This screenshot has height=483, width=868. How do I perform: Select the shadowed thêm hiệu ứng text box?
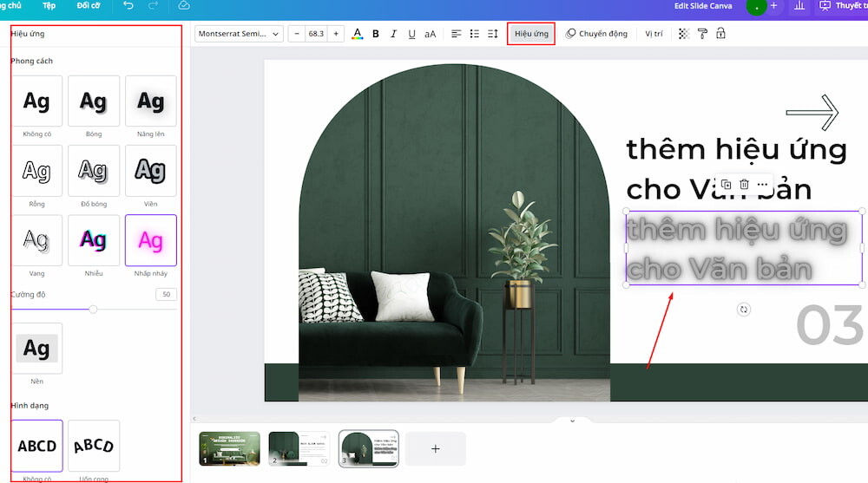[744, 248]
